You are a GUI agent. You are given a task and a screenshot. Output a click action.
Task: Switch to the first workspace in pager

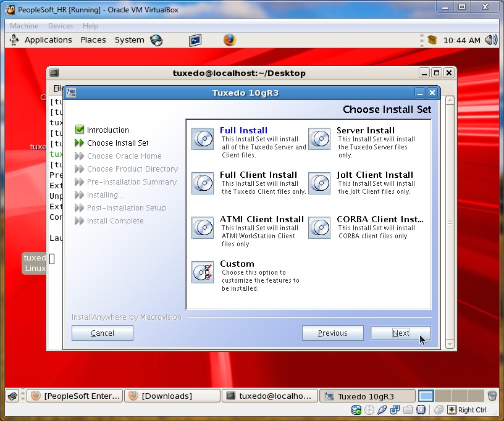[x=426, y=396]
